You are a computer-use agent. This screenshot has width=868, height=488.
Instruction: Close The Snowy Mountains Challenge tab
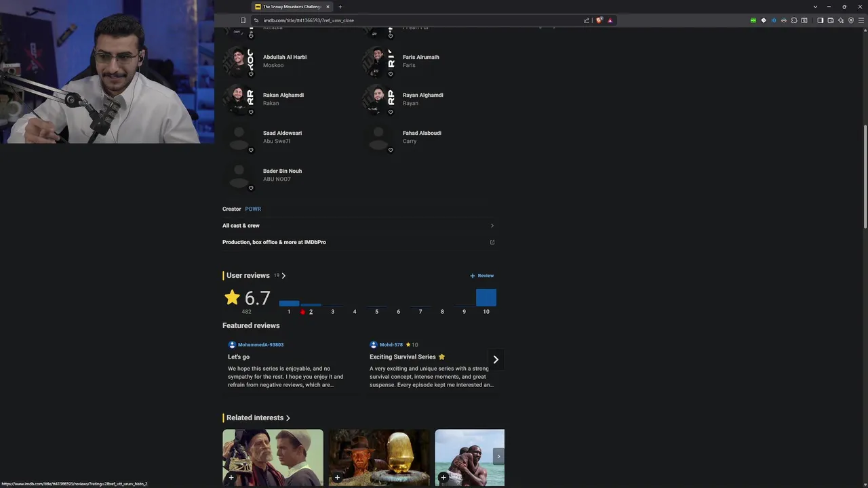click(x=328, y=7)
